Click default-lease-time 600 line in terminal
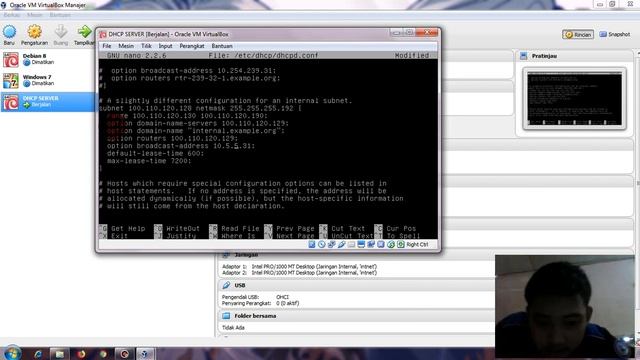640x360 pixels. coord(156,153)
